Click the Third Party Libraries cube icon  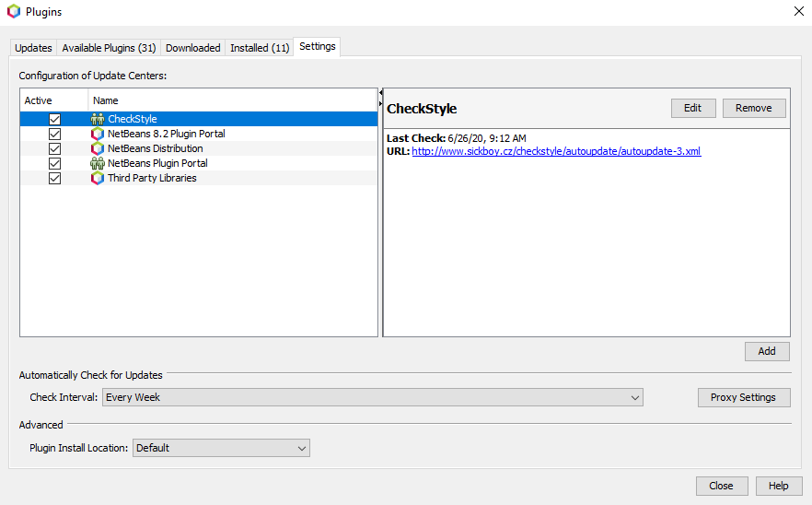pyautogui.click(x=98, y=179)
